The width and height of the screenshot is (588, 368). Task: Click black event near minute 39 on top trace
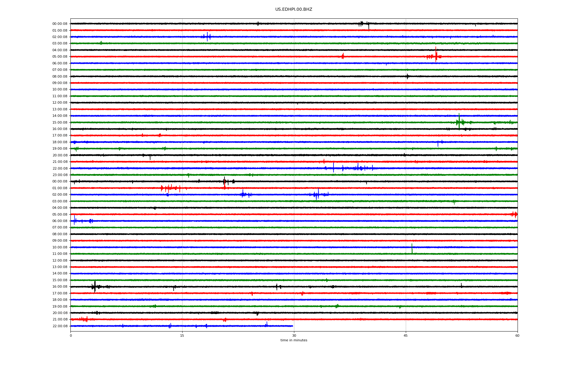[x=362, y=23]
